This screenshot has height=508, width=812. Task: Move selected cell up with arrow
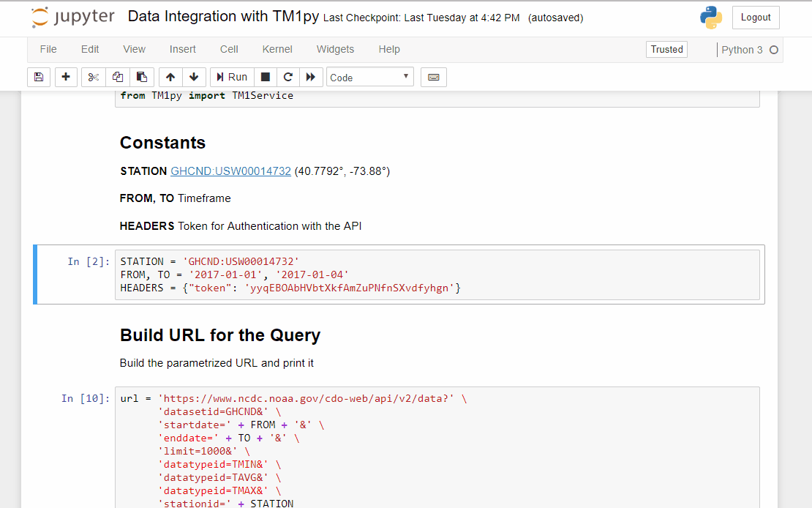point(170,77)
